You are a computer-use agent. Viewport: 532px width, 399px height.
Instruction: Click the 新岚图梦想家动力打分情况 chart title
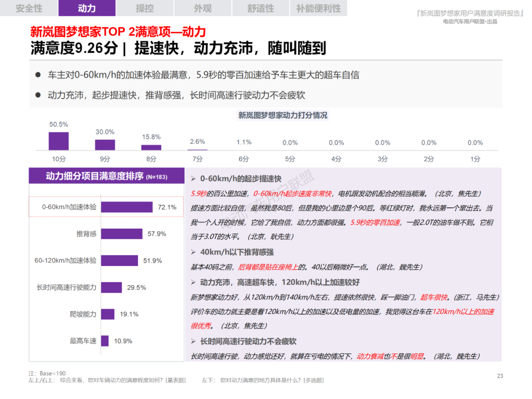click(283, 115)
